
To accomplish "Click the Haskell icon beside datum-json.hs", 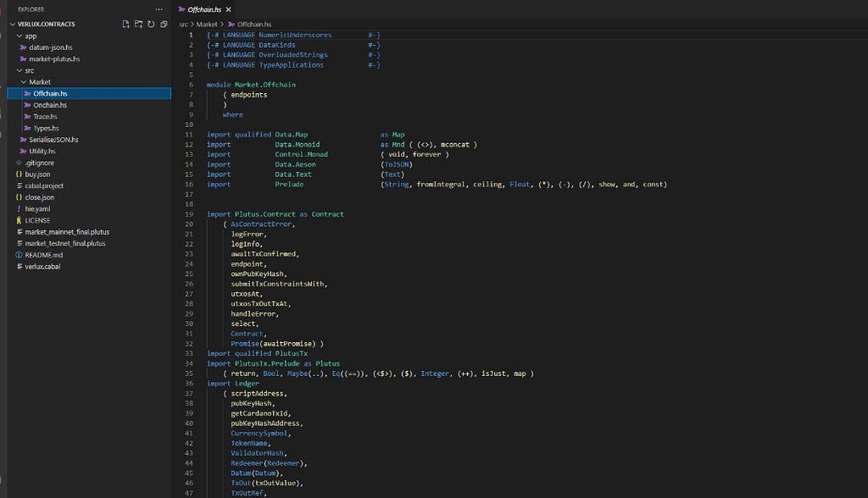I will click(x=23, y=47).
